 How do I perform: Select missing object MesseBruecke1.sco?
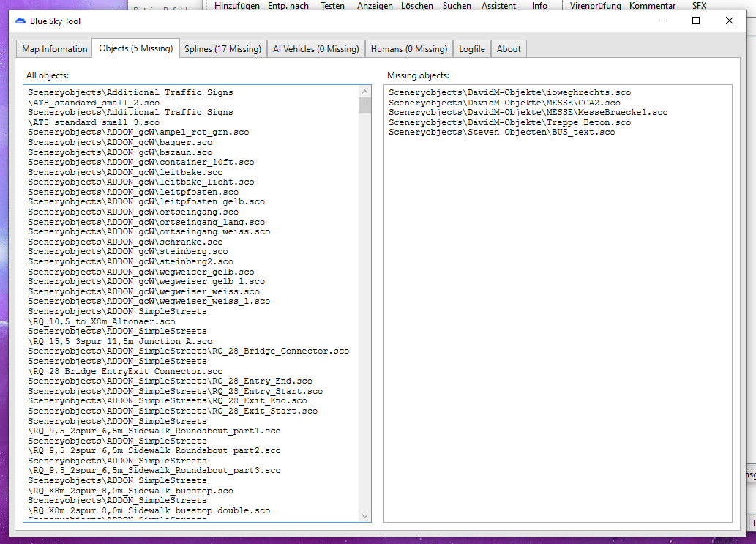click(x=528, y=112)
